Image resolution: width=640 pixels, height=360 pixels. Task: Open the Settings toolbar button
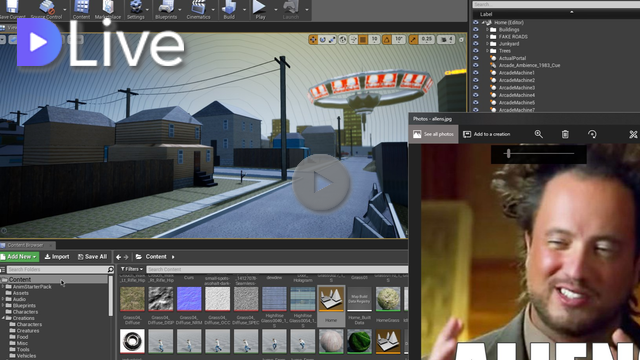pyautogui.click(x=136, y=9)
